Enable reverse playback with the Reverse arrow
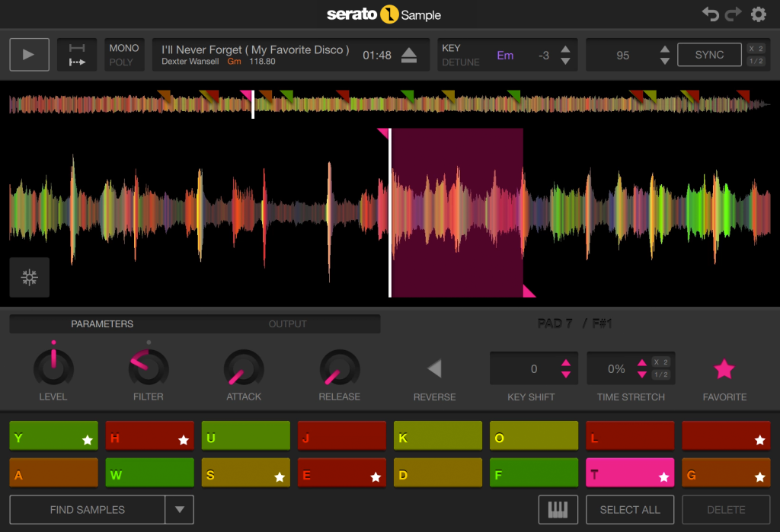Image resolution: width=780 pixels, height=532 pixels. 434,368
